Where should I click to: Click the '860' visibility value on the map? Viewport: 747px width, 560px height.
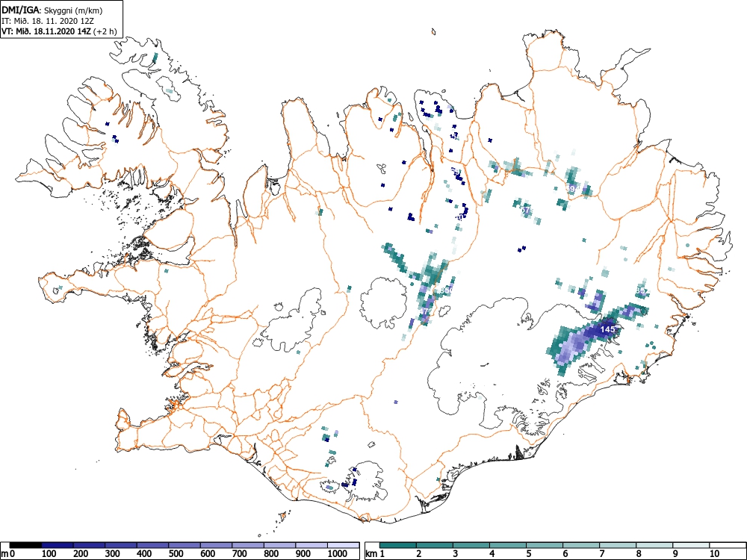click(x=447, y=290)
